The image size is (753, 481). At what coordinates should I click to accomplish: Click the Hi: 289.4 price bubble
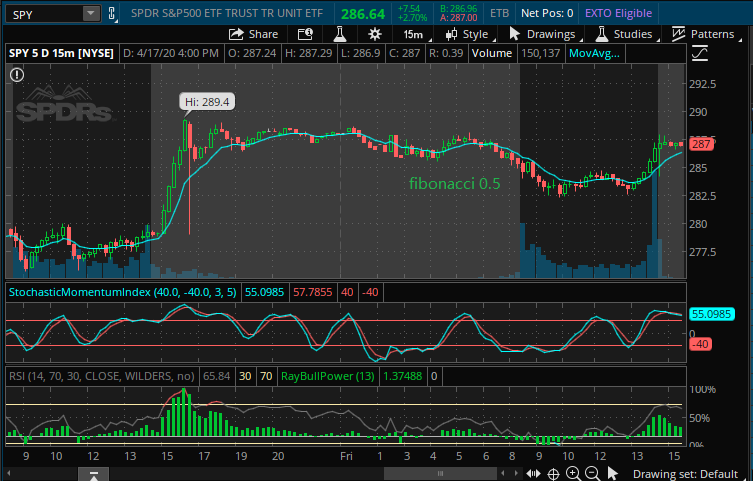[x=207, y=102]
